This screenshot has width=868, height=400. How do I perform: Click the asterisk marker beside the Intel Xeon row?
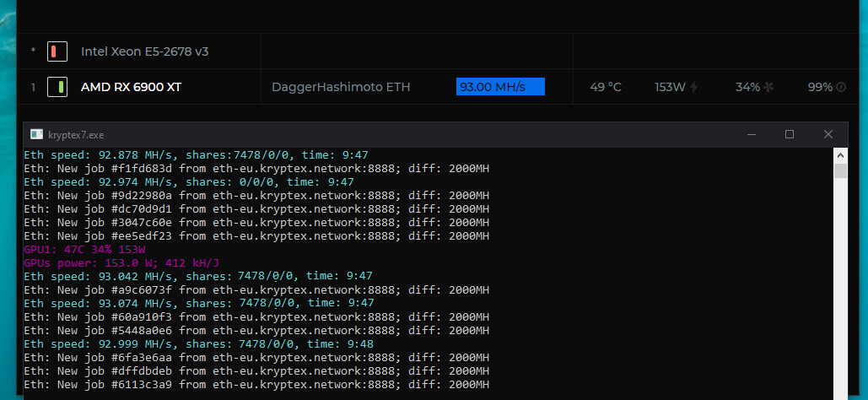coord(33,51)
